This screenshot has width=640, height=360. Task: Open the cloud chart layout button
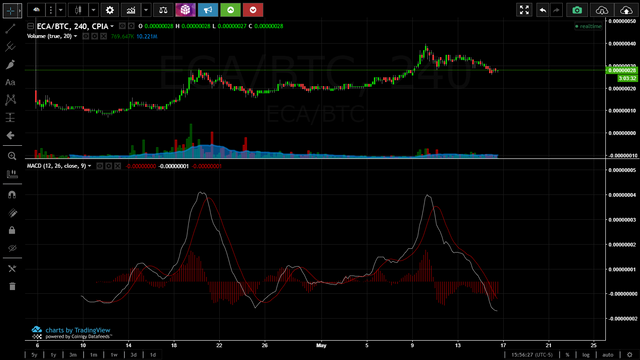pyautogui.click(x=36, y=10)
